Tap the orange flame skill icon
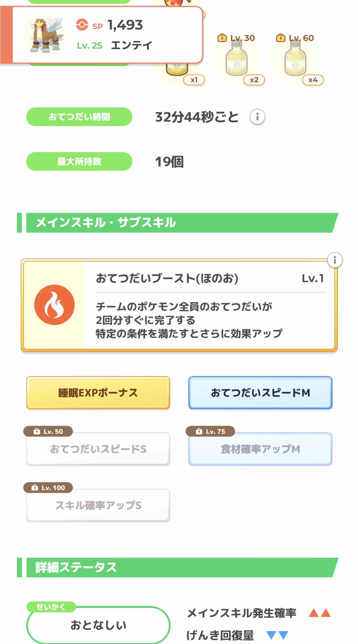This screenshot has height=644, width=358. 54,305
